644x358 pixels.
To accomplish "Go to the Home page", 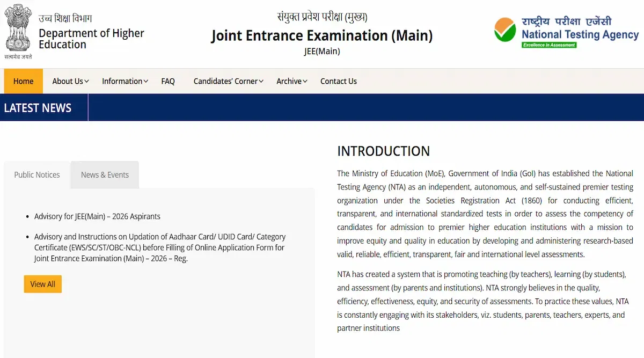I will pos(24,81).
